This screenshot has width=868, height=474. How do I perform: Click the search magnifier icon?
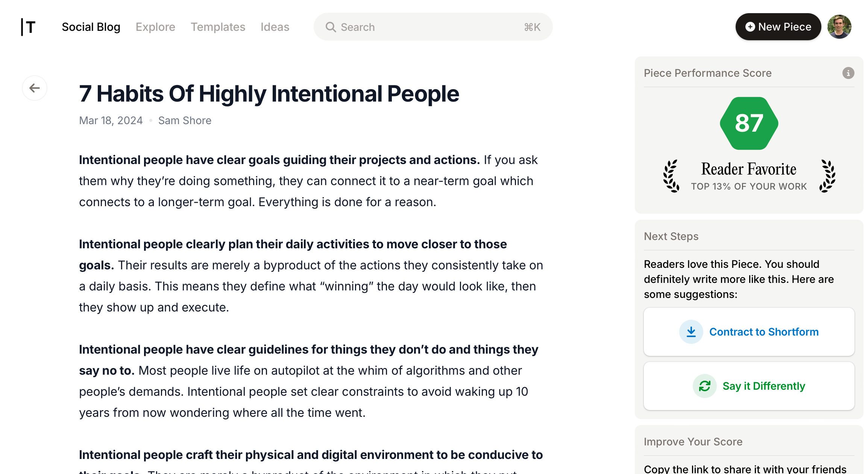[x=331, y=26]
